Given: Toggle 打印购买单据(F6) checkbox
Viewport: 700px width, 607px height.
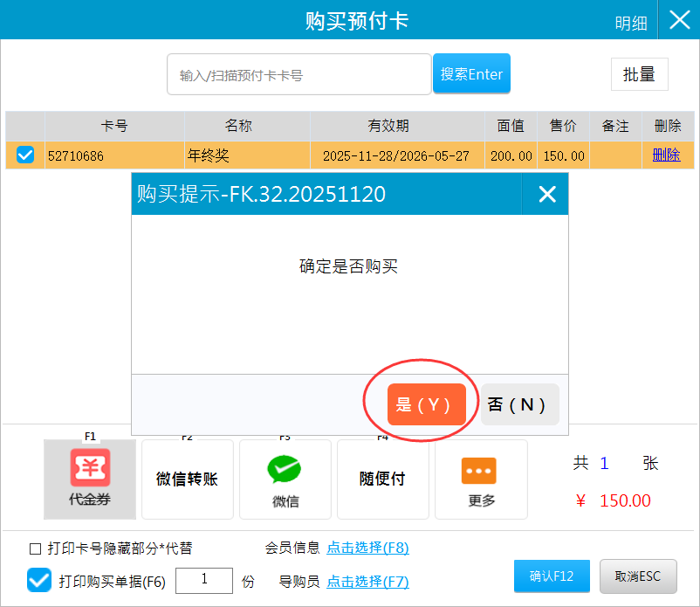Looking at the screenshot, I should tap(39, 580).
